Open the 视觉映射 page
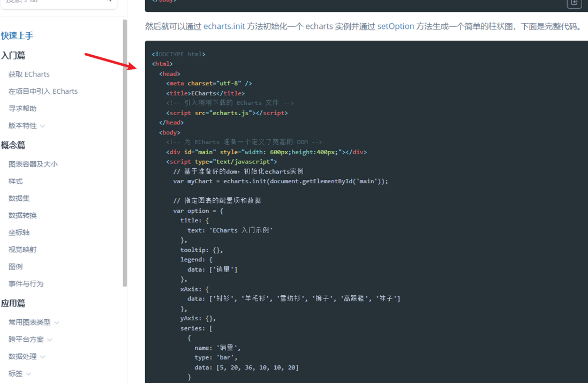588x383 pixels. [x=22, y=250]
